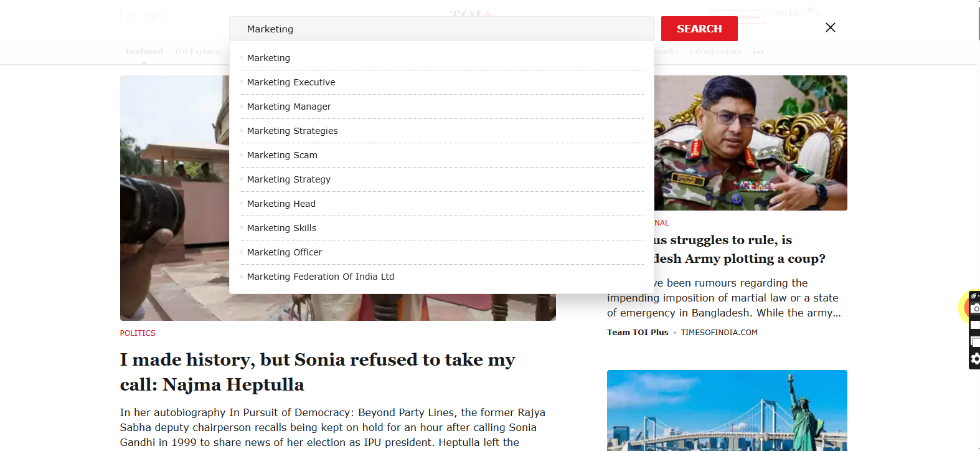The width and height of the screenshot is (980, 451).
Task: Open the Najma Heptulla article headline
Action: point(318,372)
